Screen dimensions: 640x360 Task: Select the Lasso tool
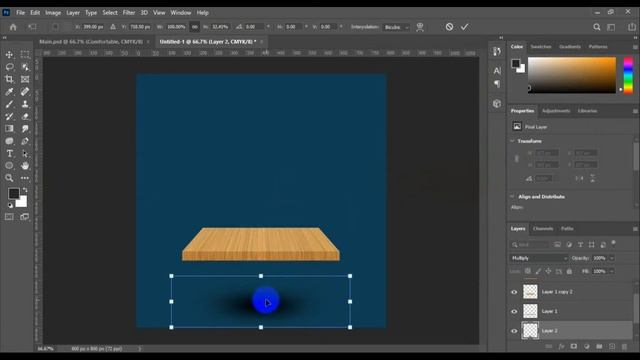(x=9, y=67)
